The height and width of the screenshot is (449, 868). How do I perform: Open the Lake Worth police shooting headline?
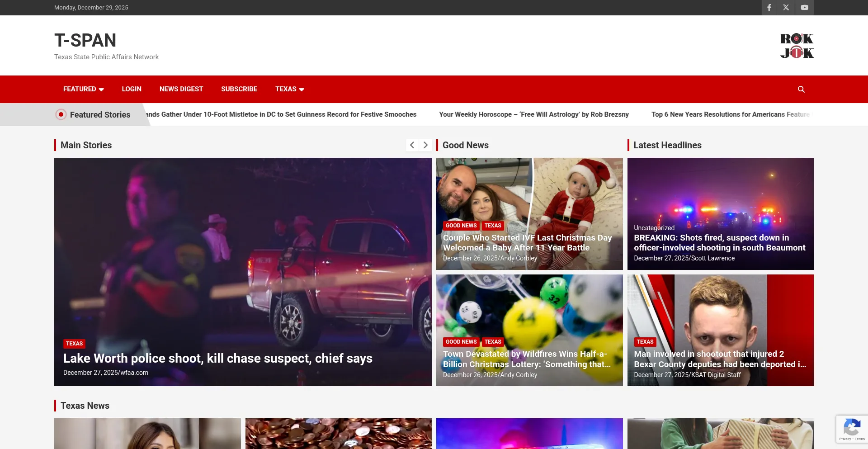pos(217,358)
